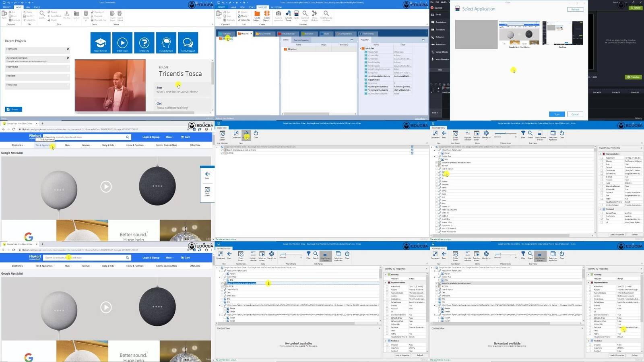Click Filter in the middle-row ADVANCED VIEW window
The image size is (644, 362).
[x=523, y=134]
